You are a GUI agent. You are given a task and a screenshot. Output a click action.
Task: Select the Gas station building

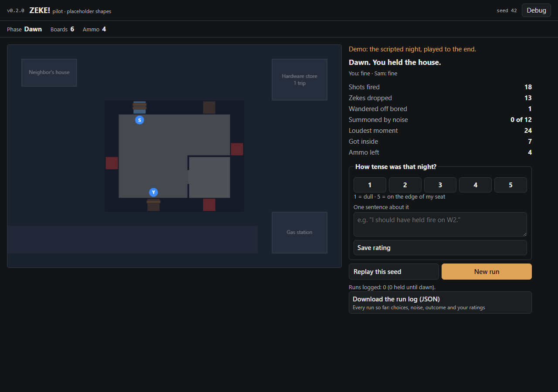click(x=299, y=233)
